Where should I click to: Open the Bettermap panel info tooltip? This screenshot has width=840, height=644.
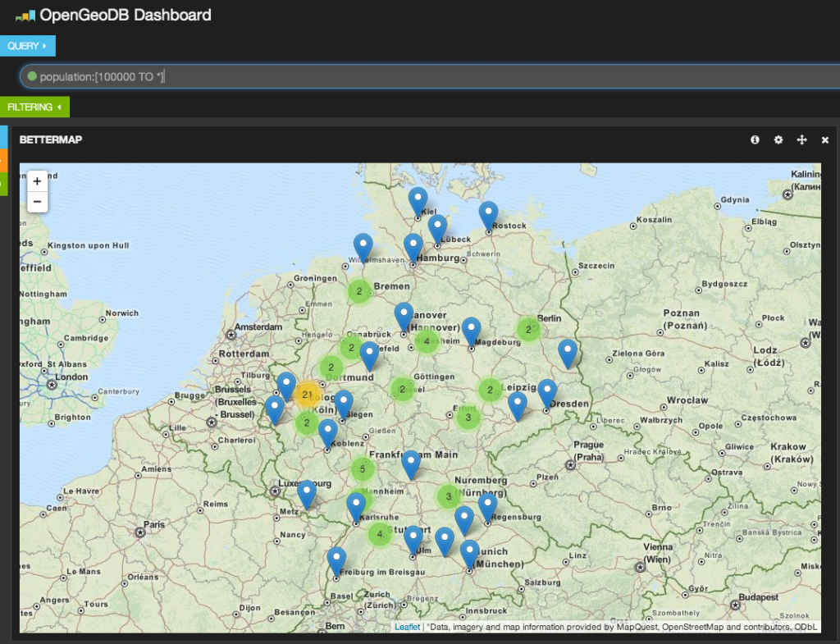point(754,139)
